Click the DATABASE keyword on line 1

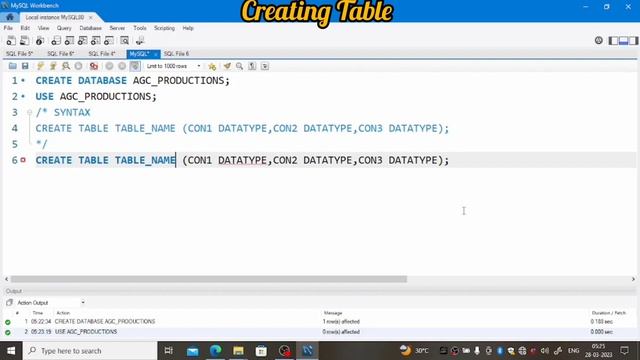pyautogui.click(x=102, y=80)
